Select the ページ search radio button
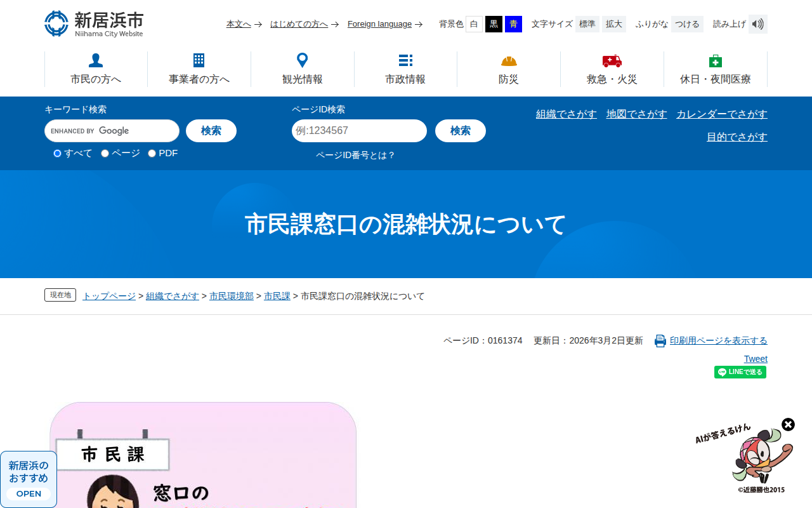The width and height of the screenshot is (812, 508). coord(105,153)
